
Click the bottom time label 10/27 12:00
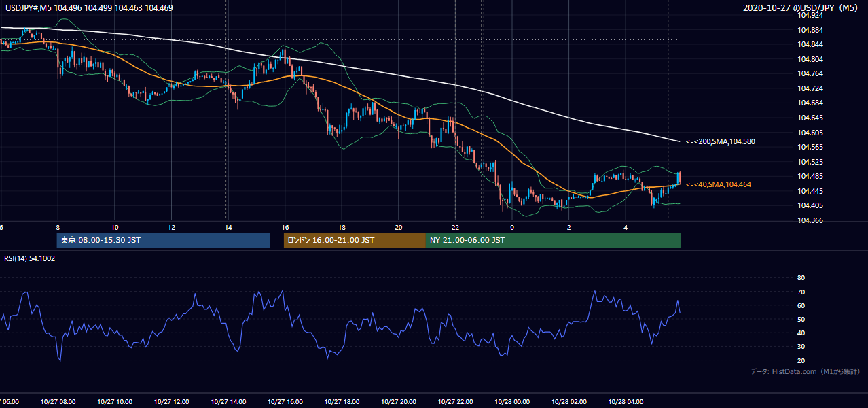[170, 401]
